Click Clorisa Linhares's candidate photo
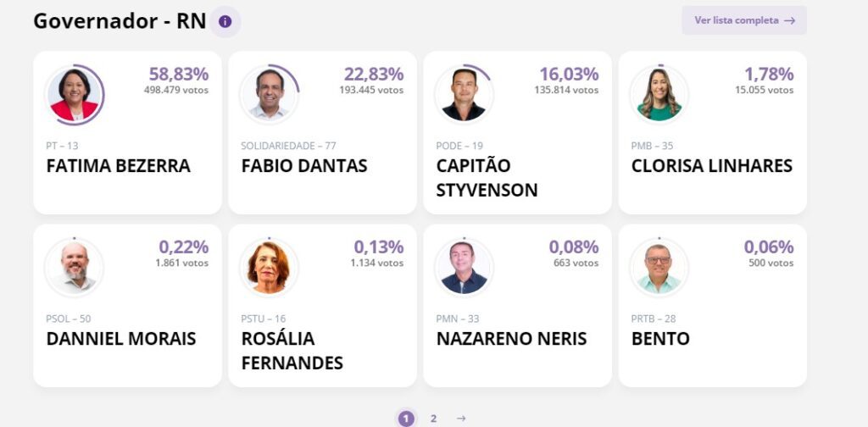The width and height of the screenshot is (868, 427). (659, 95)
